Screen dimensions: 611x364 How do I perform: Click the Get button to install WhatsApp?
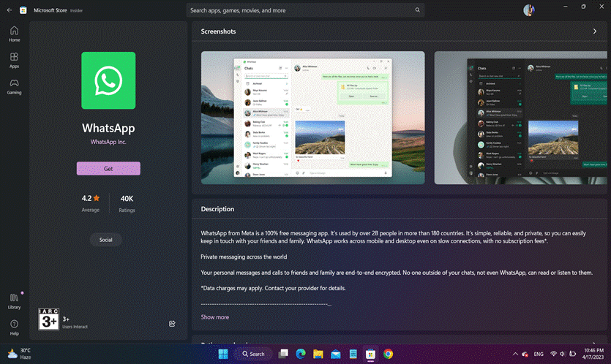click(108, 169)
